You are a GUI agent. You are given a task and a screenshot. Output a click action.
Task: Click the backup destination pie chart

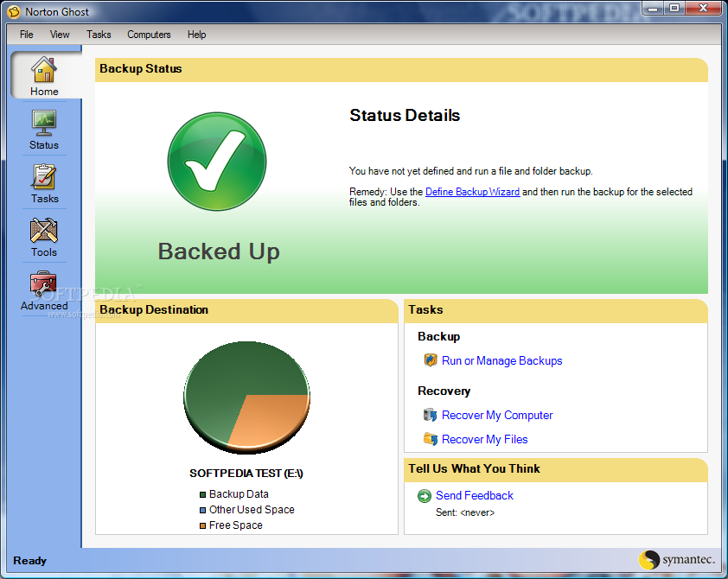[x=246, y=398]
